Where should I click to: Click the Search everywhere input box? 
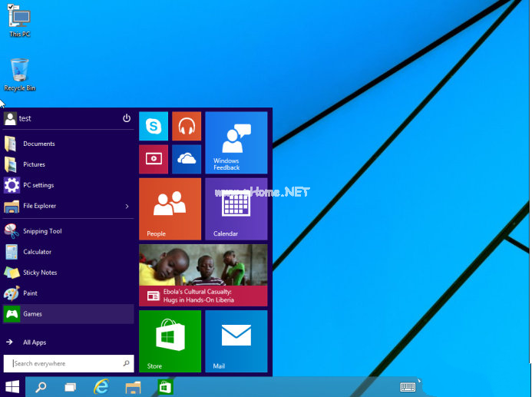[69, 363]
